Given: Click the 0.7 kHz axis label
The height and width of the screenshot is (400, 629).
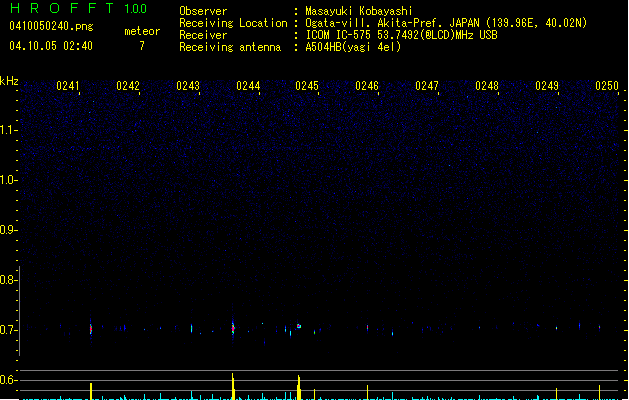Looking at the screenshot, I should pyautogui.click(x=8, y=330).
